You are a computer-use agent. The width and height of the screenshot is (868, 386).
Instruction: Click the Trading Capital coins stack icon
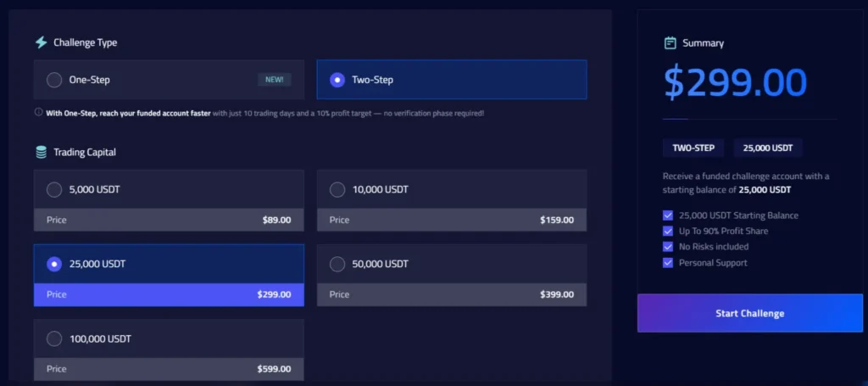click(41, 153)
